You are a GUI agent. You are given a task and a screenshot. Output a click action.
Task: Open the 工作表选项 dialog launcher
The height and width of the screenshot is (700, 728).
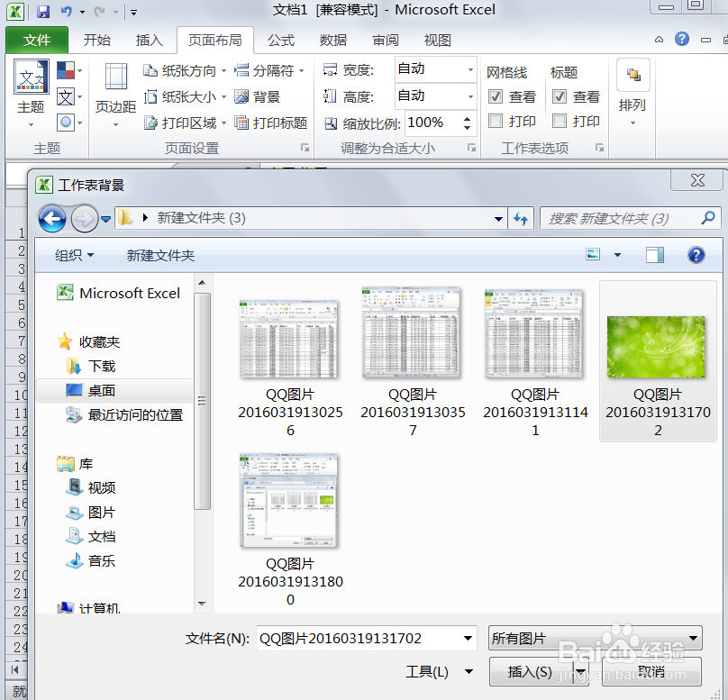[x=599, y=148]
